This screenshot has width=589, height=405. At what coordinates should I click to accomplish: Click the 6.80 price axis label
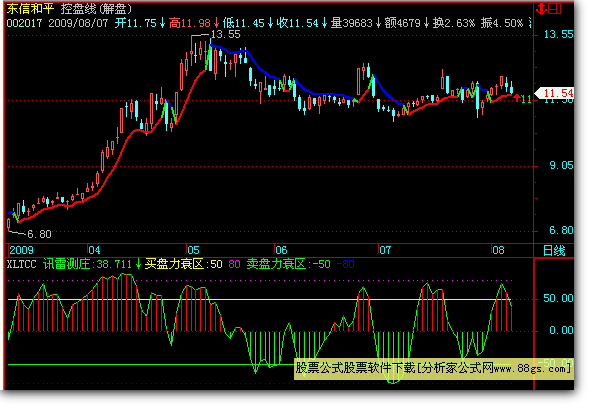[x=561, y=230]
